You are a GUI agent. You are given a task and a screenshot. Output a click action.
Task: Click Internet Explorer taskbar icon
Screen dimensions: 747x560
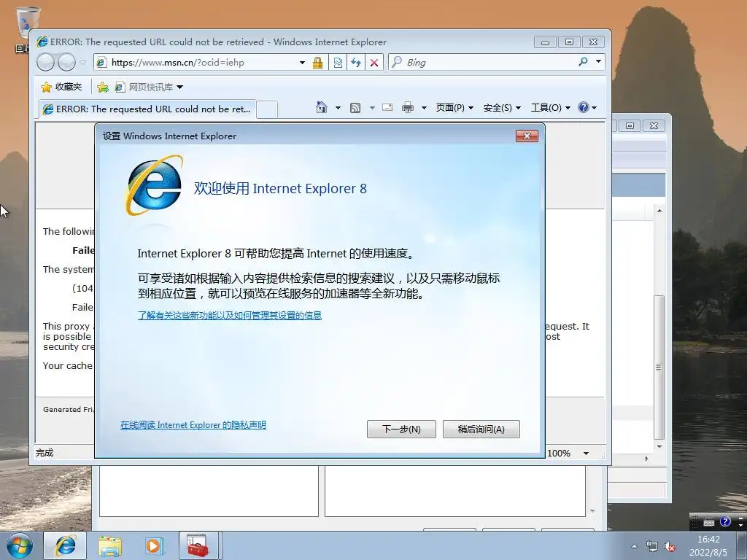[65, 545]
